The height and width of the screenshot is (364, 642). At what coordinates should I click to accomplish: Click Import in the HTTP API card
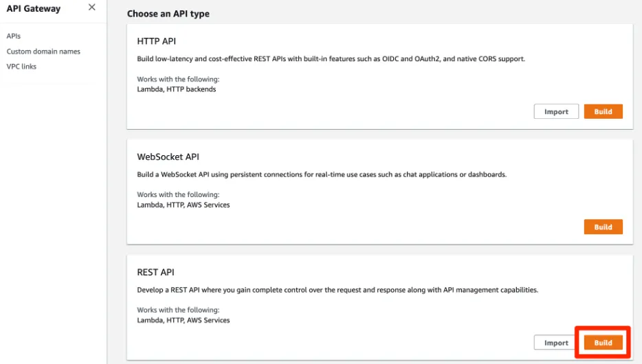tap(556, 112)
